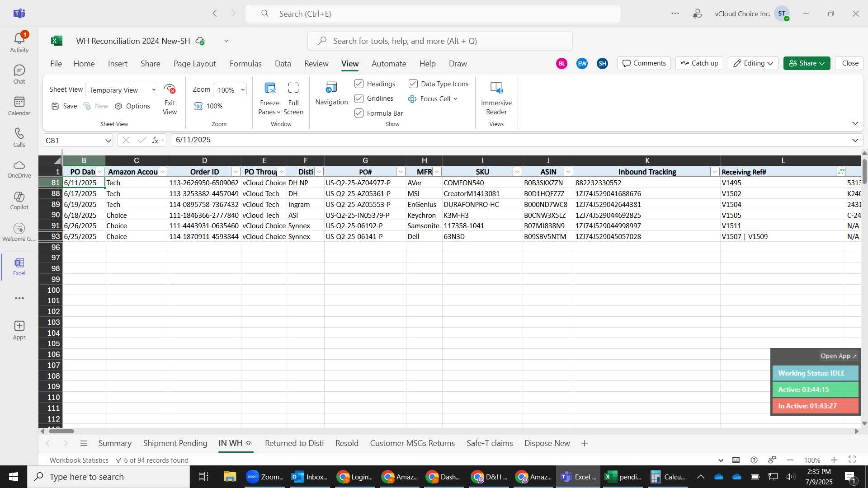Click the green Share button
Screen dimensions: 868x488
click(807, 63)
